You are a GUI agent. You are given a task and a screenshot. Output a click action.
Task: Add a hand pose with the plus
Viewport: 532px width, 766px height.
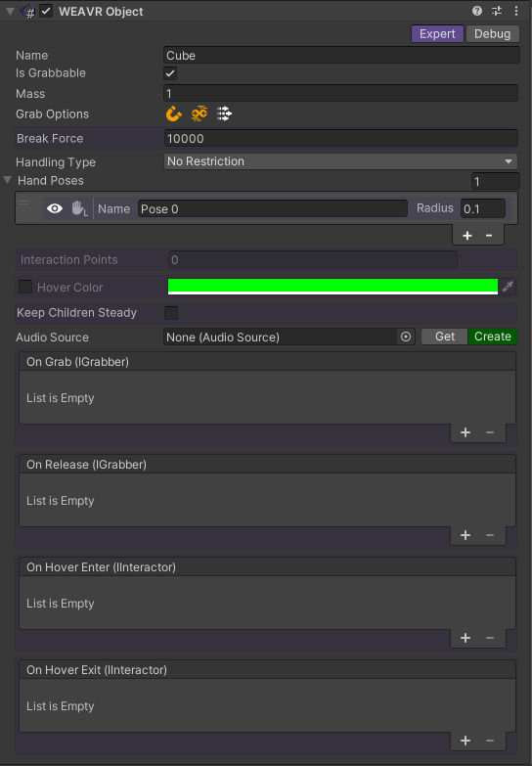coord(467,236)
